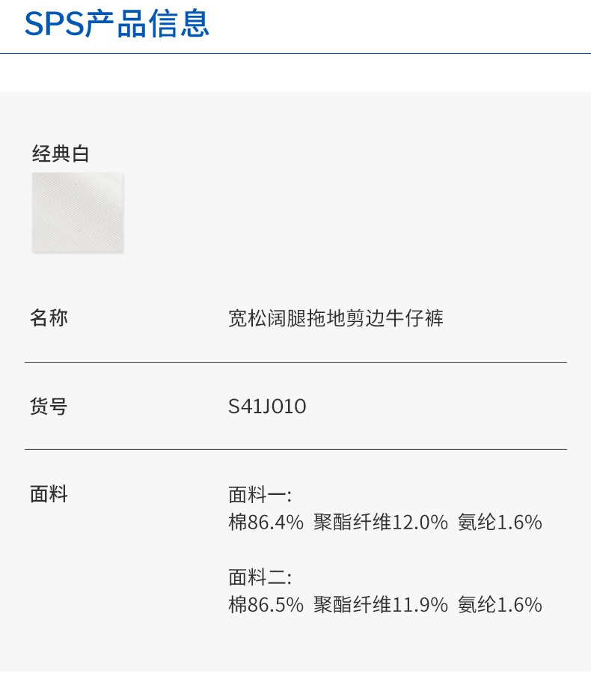Click the 货号 field label

[x=49, y=407]
